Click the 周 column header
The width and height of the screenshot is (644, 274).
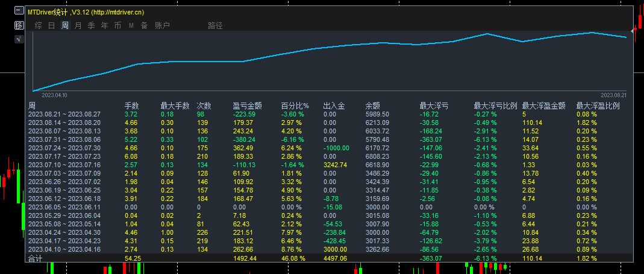[x=31, y=106]
